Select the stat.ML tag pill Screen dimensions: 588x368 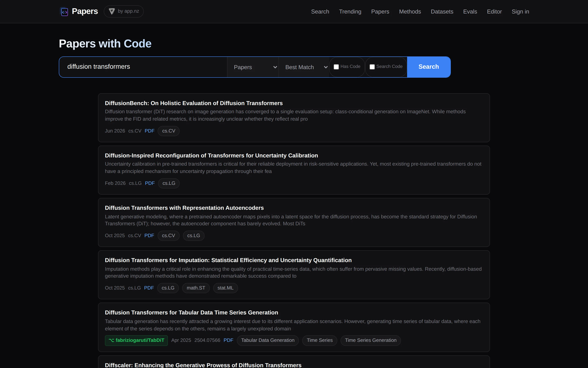[225, 288]
